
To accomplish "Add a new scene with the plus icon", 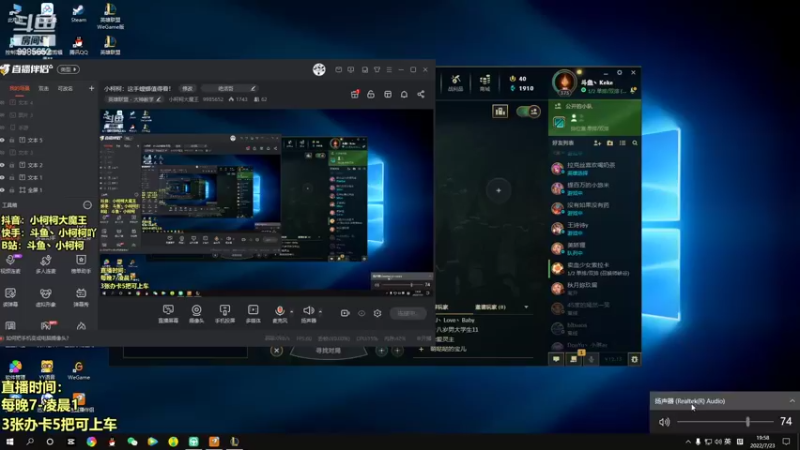I will pyautogui.click(x=91, y=88).
